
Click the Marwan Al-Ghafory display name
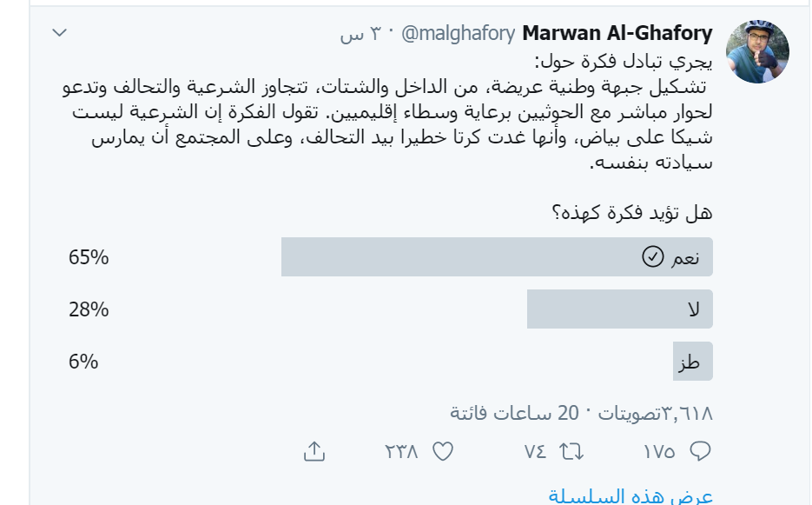coord(617,33)
